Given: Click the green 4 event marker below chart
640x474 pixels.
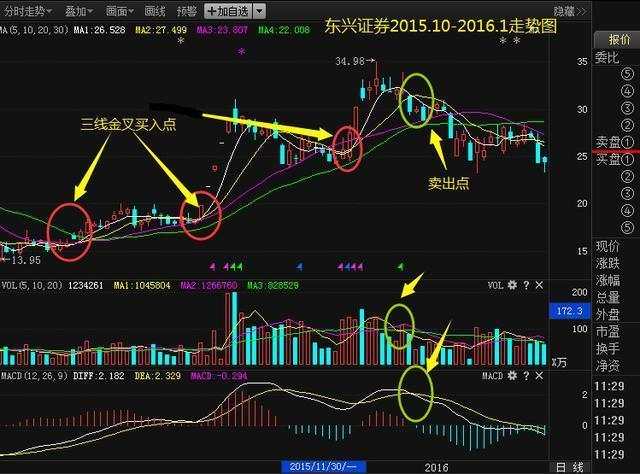Looking at the screenshot, I should [401, 267].
